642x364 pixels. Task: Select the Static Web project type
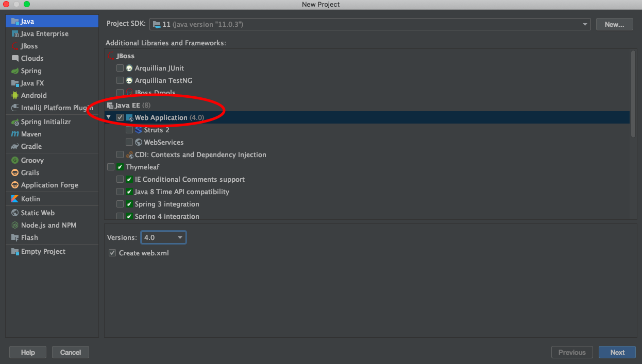click(x=52, y=213)
